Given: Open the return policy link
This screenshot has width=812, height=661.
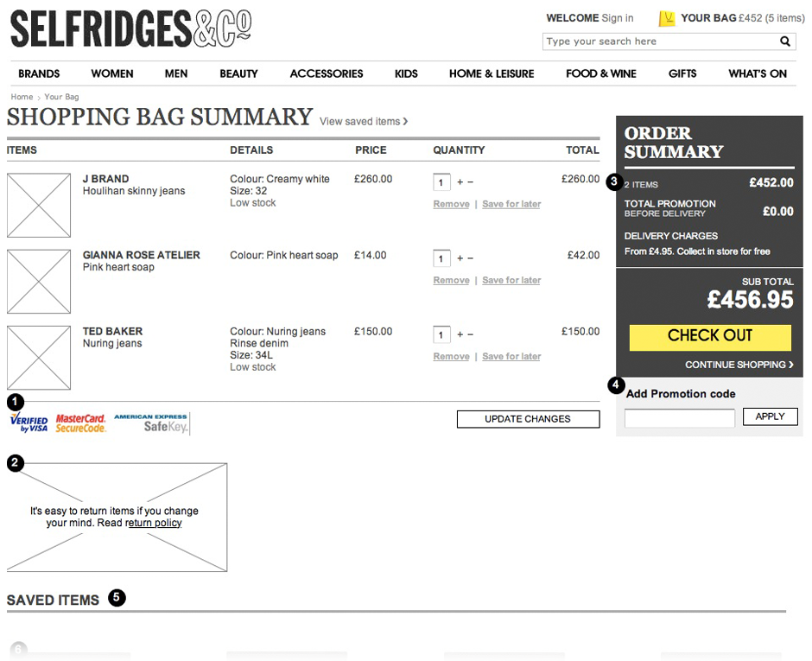Looking at the screenshot, I should (153, 523).
